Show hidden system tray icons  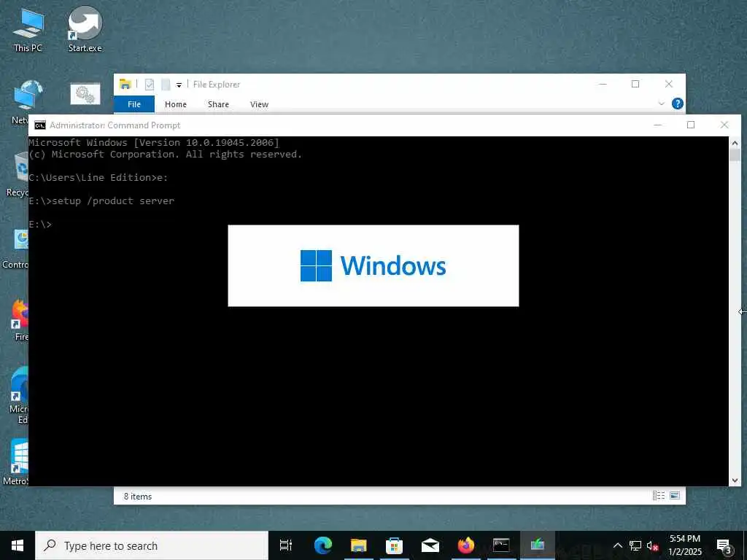coord(617,545)
